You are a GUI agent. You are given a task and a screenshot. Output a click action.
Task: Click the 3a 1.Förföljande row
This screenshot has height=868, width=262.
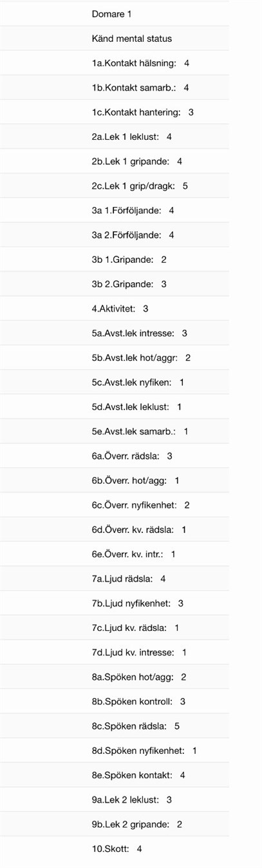[x=115, y=210]
